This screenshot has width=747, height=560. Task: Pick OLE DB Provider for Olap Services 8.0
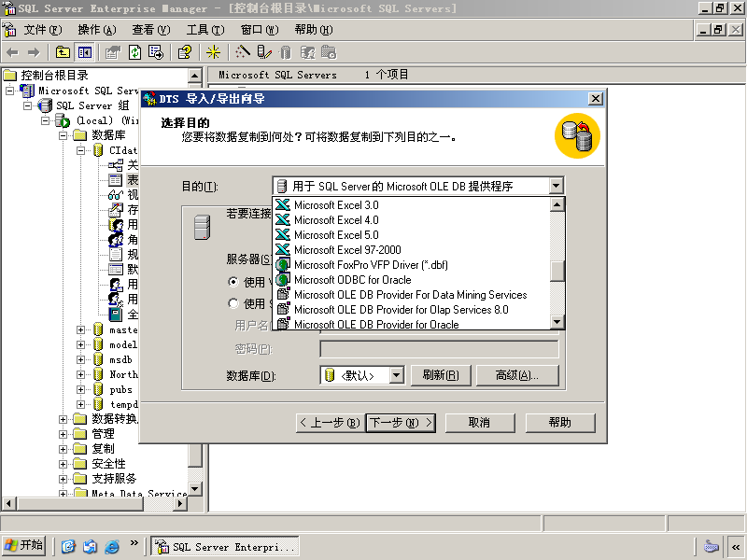[x=412, y=310]
